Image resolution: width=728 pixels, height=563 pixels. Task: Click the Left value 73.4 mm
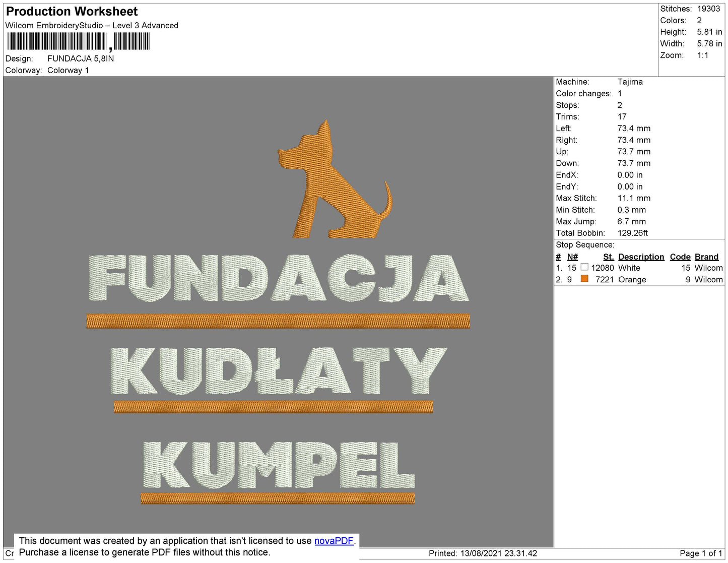pos(634,129)
